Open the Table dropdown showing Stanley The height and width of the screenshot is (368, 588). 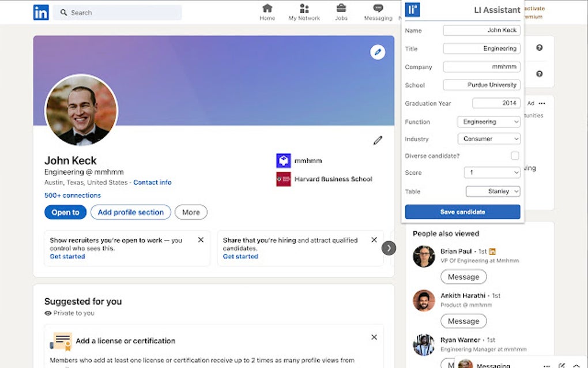(x=493, y=191)
